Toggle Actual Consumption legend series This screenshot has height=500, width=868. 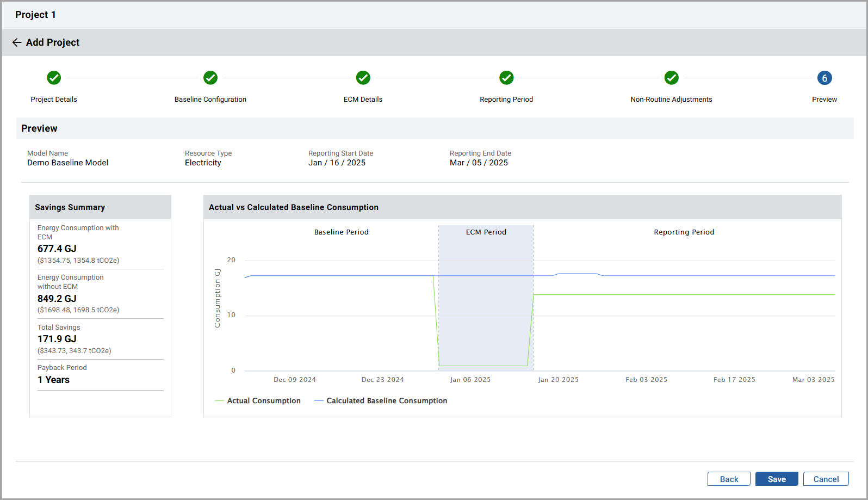tap(264, 401)
